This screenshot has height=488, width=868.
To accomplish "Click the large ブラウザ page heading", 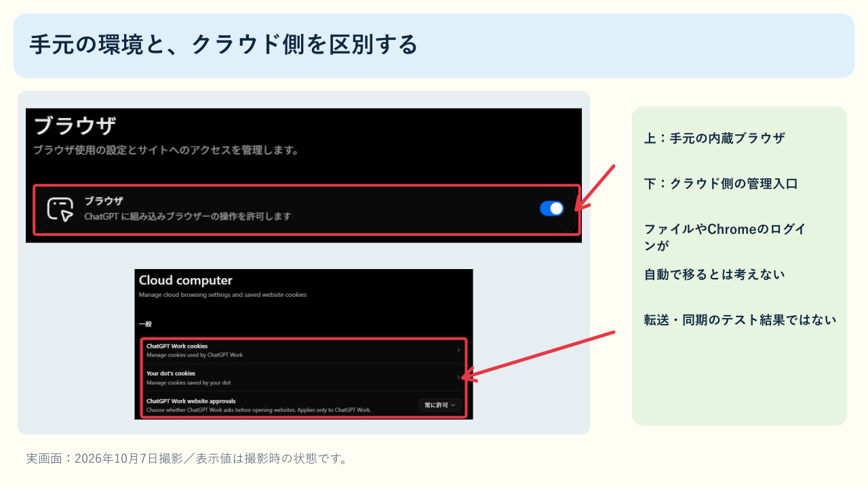I will [x=75, y=126].
